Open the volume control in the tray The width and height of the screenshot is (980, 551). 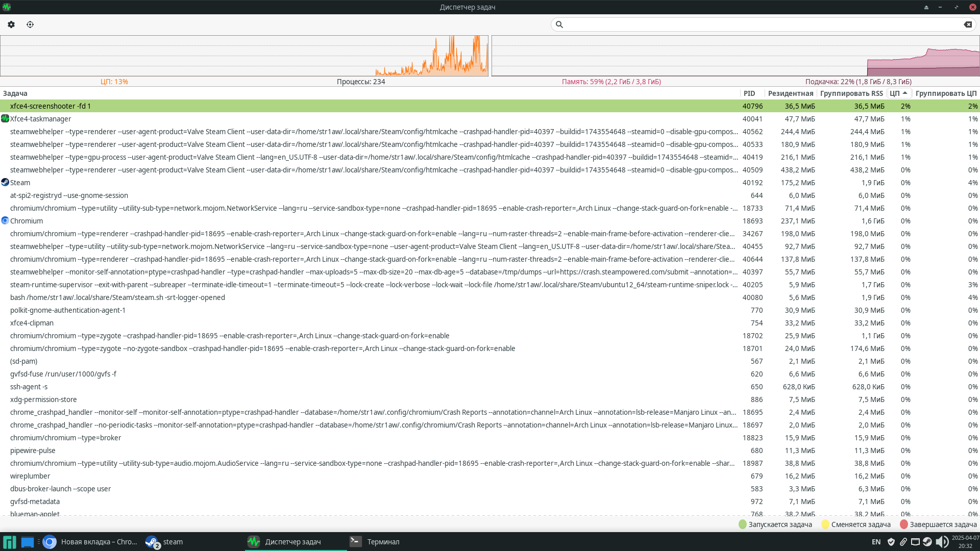point(941,542)
